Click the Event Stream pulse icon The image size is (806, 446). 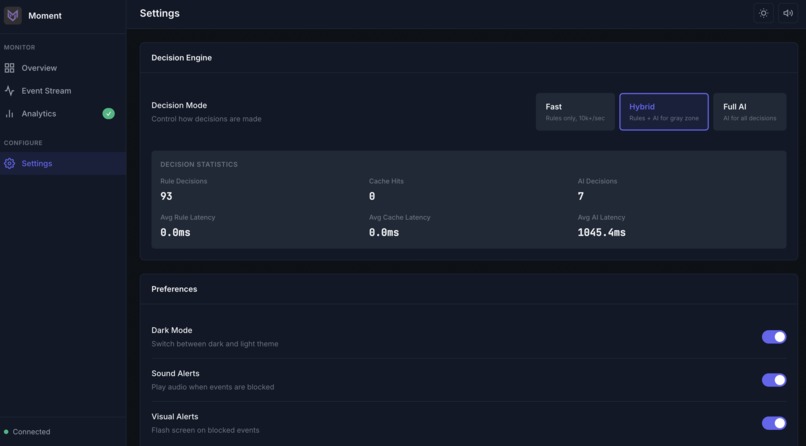click(x=9, y=91)
